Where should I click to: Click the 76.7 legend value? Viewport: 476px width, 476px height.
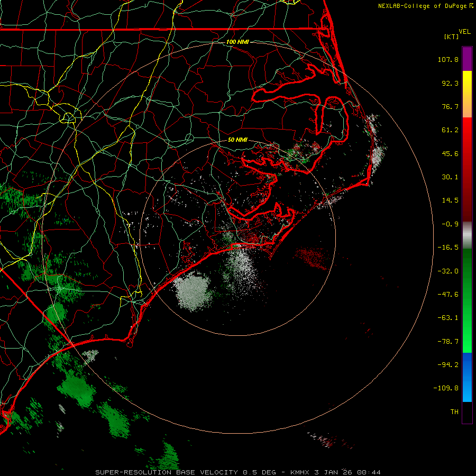pos(450,106)
